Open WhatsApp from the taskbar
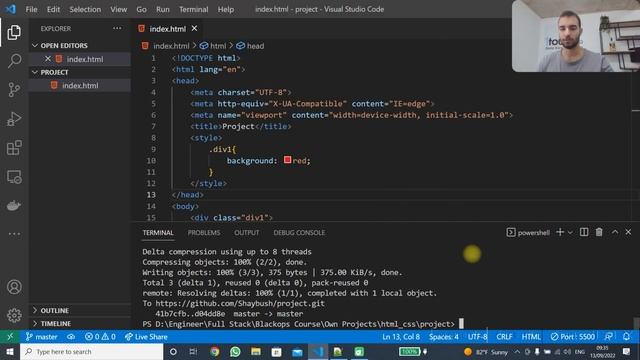This screenshot has height=360, width=640. point(235,351)
